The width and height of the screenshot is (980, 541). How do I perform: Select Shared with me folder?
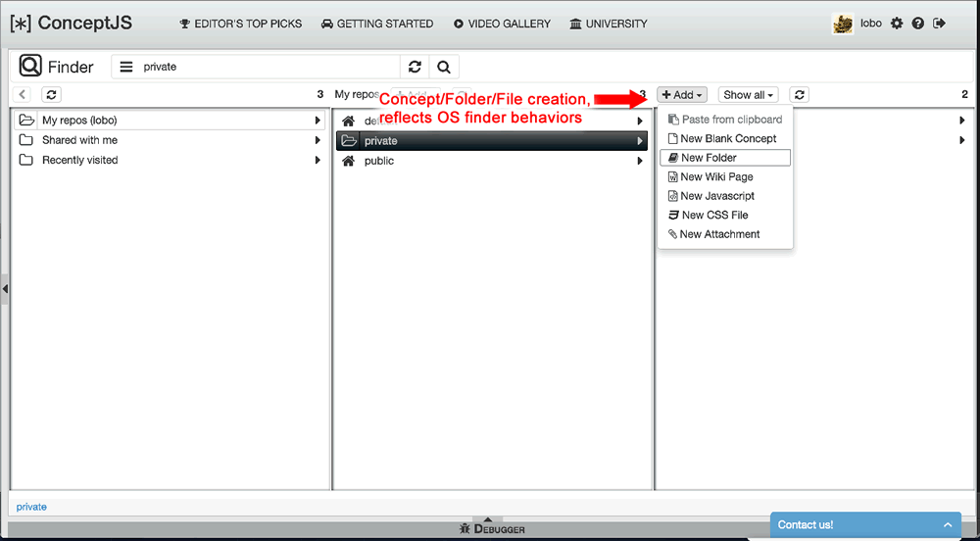click(x=170, y=140)
